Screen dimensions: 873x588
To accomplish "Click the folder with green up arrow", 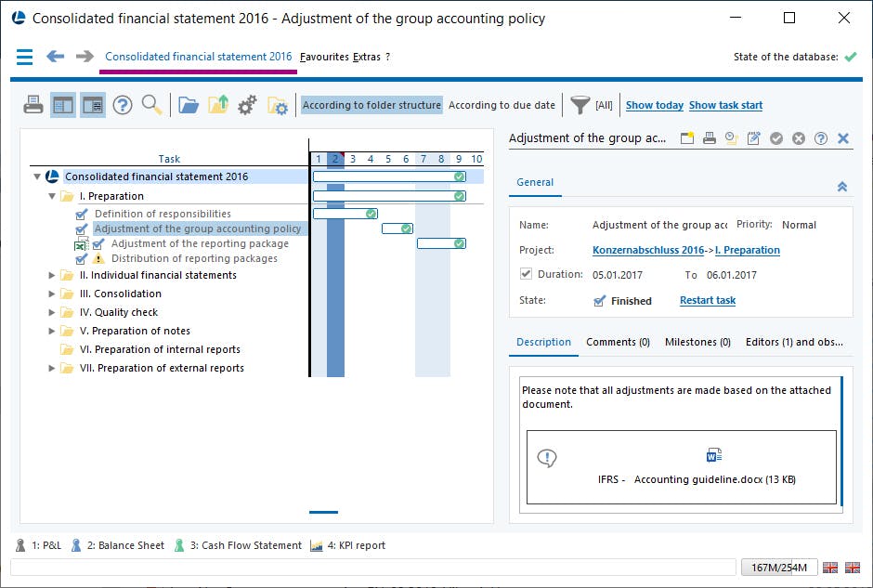I will [x=218, y=105].
